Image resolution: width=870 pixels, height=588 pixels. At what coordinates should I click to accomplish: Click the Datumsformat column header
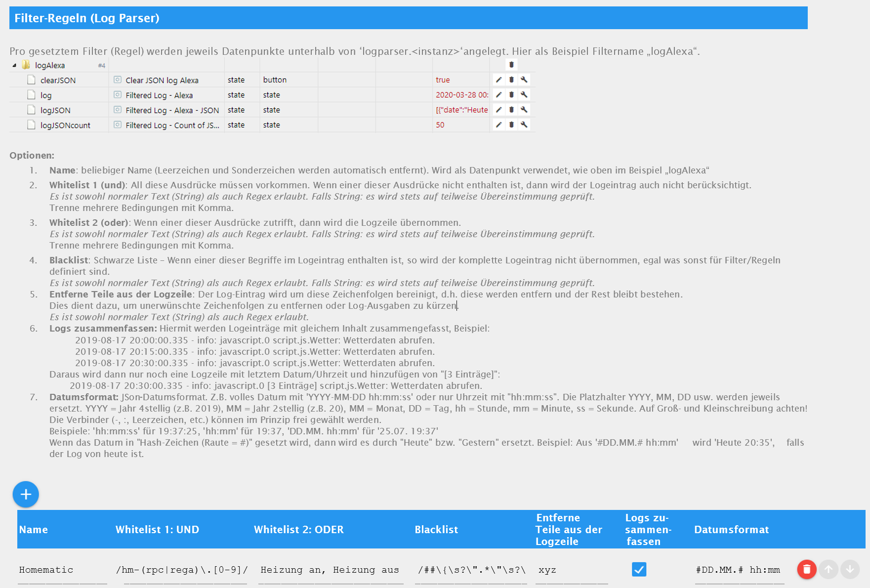coord(732,530)
